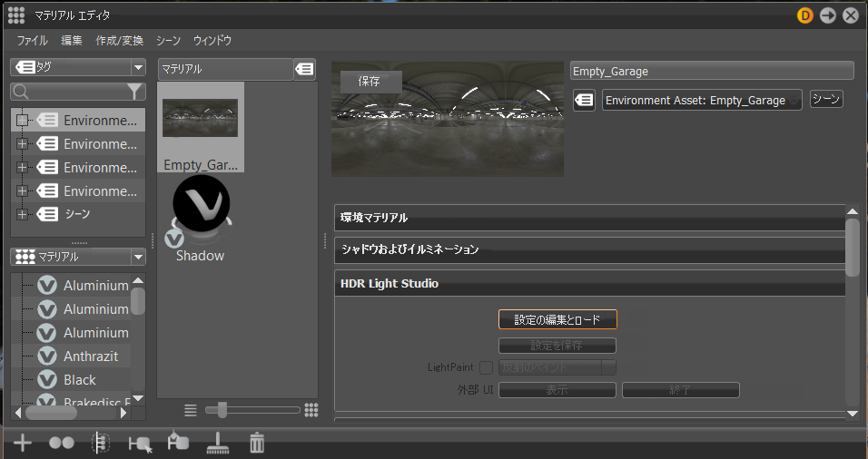This screenshot has height=459, width=868.
Task: Click the 設定を保存 button
Action: point(557,346)
